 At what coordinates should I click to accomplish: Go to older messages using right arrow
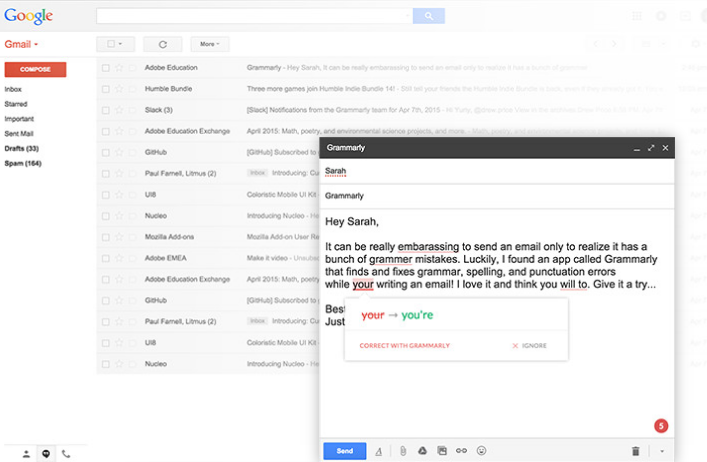point(614,44)
